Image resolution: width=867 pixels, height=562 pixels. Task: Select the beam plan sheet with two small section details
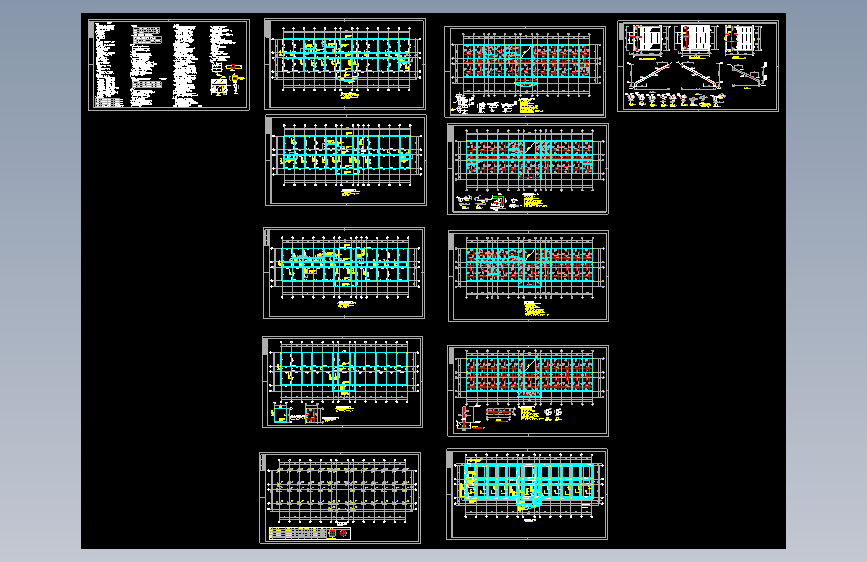(342, 382)
